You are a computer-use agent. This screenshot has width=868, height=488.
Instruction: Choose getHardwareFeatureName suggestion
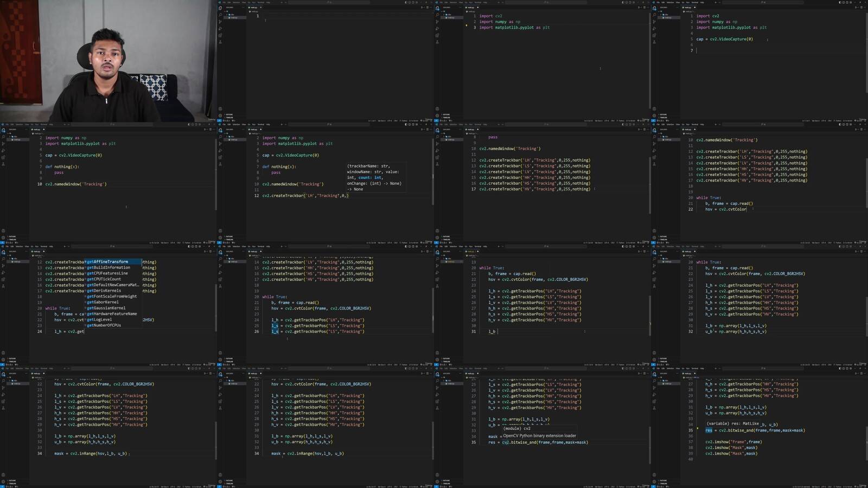(113, 313)
